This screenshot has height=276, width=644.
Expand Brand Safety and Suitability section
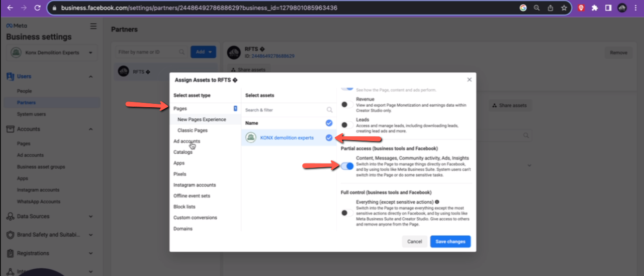[x=91, y=235]
